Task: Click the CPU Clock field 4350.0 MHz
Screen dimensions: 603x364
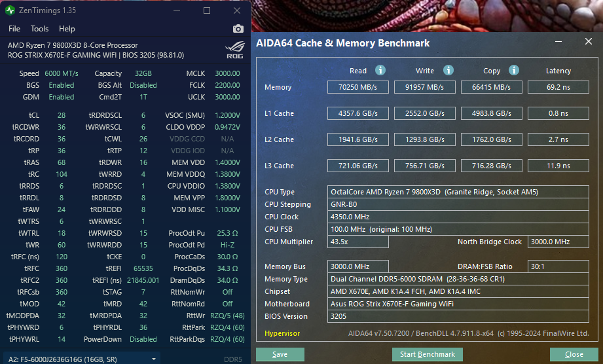Action: (458, 217)
